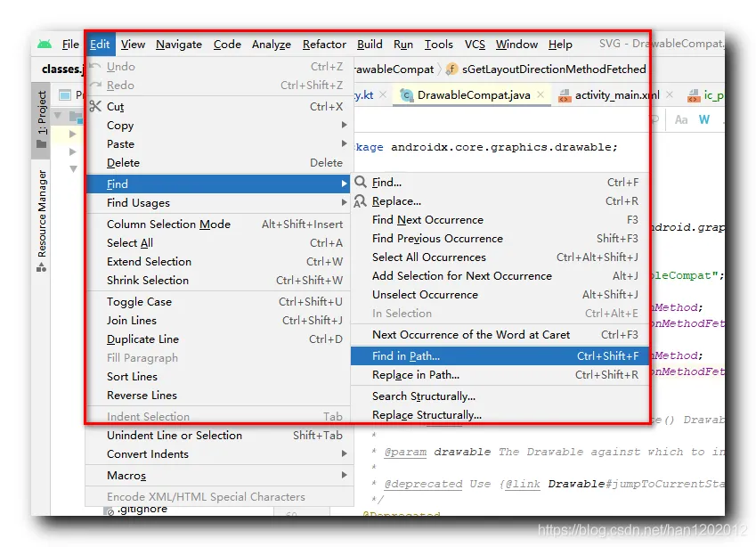Click the Resource Manager sidebar icon
This screenshot has width=756, height=547.
(x=42, y=267)
